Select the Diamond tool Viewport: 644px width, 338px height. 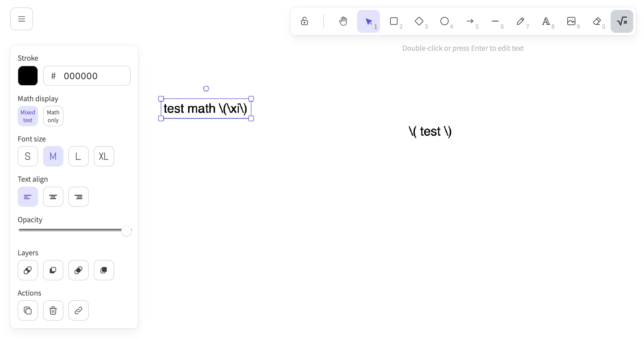419,21
